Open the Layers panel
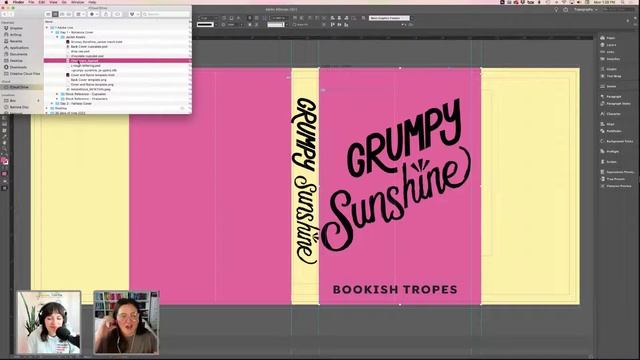 pyautogui.click(x=608, y=45)
